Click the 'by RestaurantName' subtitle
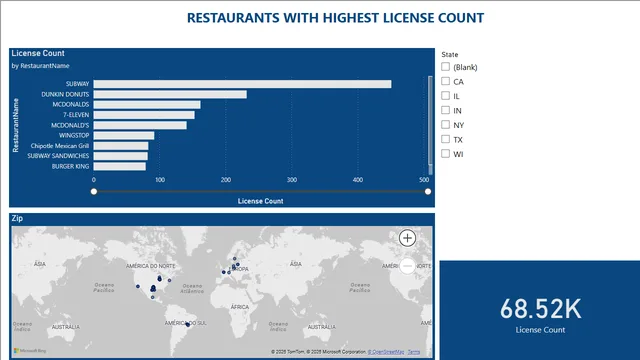The height and width of the screenshot is (360, 640). pos(40,66)
